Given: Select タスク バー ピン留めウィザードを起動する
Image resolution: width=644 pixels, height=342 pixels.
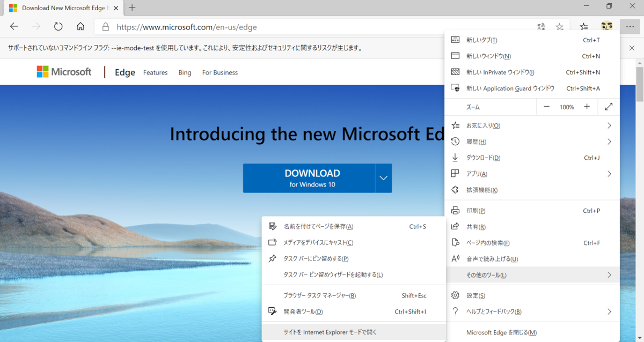Looking at the screenshot, I should (x=354, y=274).
